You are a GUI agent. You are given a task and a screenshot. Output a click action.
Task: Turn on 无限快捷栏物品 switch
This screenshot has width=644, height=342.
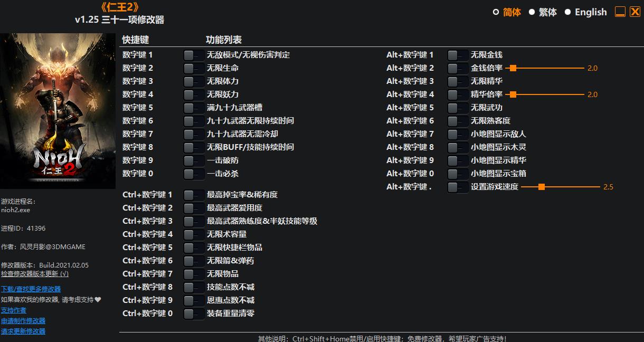click(x=194, y=248)
